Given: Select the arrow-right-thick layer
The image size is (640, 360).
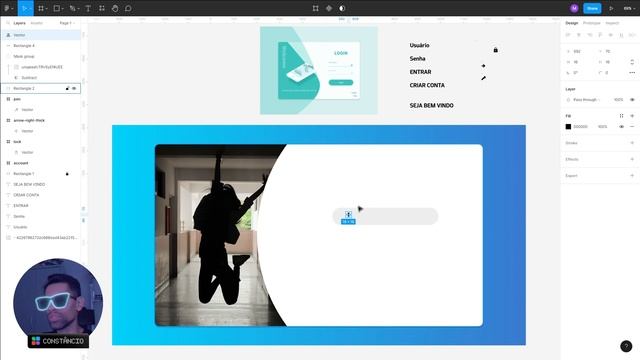Looking at the screenshot, I should [41, 120].
